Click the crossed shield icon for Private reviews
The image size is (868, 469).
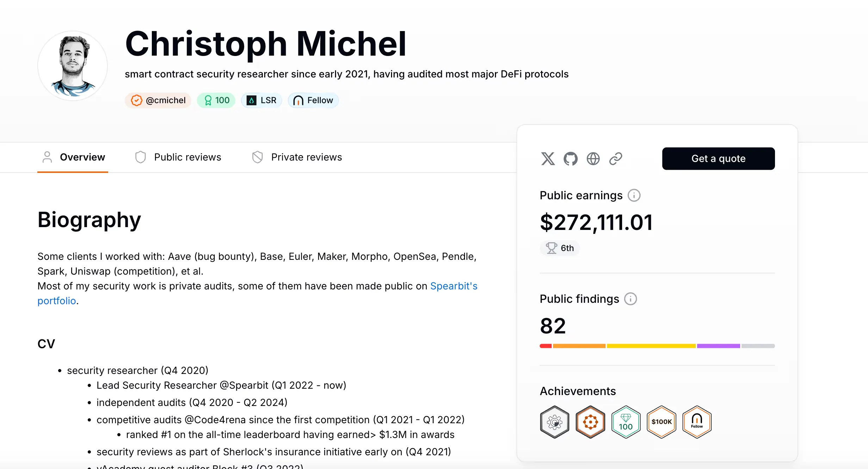[258, 157]
